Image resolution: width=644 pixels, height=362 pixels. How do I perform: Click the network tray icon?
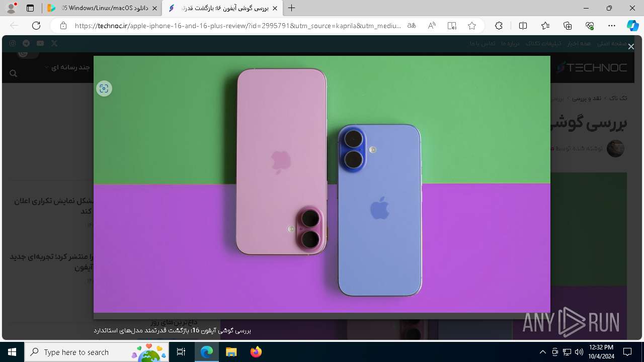click(x=567, y=352)
